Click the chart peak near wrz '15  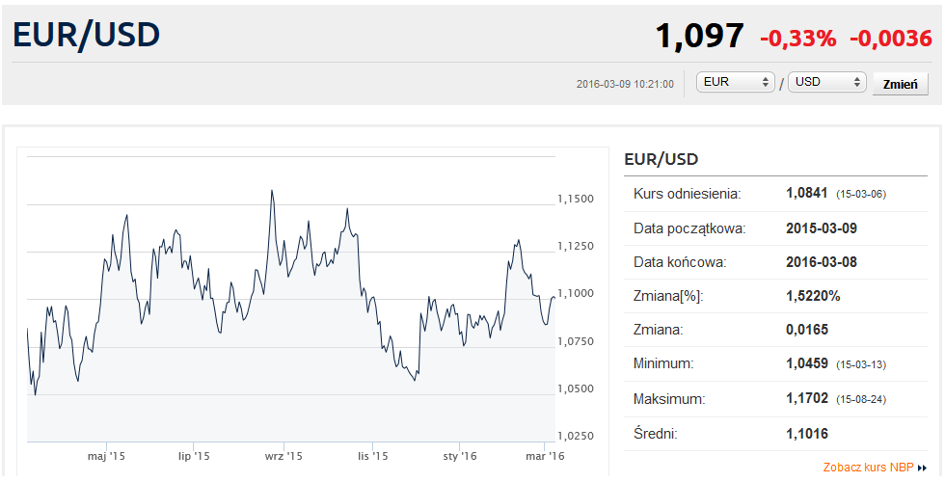(x=272, y=190)
